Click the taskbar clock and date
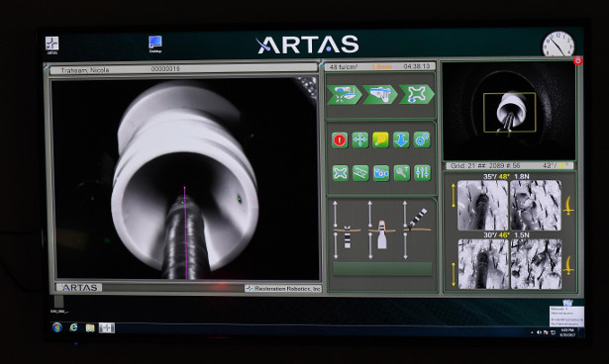 566,331
